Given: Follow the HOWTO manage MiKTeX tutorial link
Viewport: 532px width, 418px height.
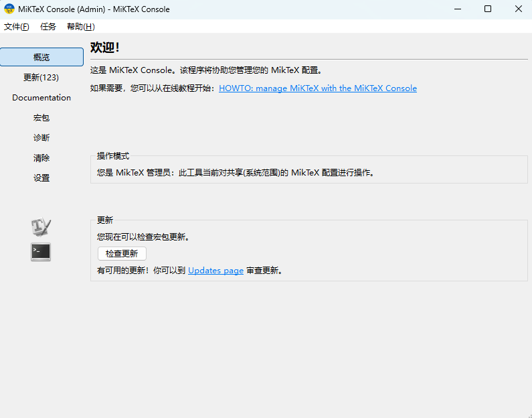Looking at the screenshot, I should [317, 88].
